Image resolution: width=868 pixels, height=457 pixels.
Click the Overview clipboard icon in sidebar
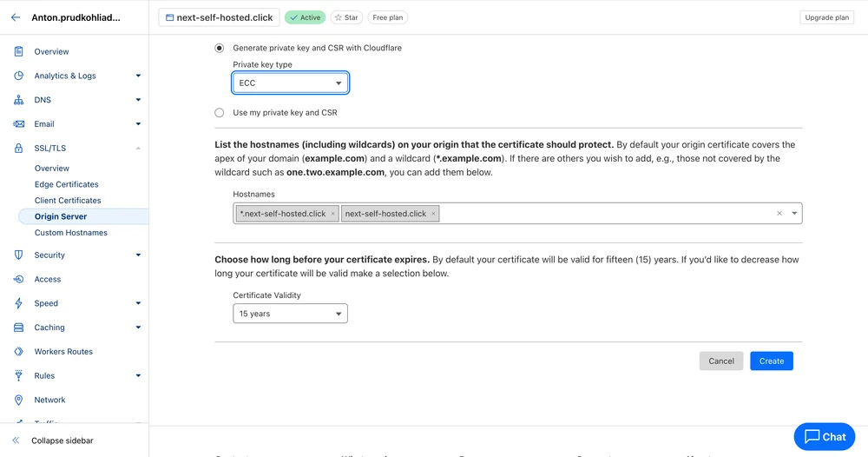tap(18, 51)
